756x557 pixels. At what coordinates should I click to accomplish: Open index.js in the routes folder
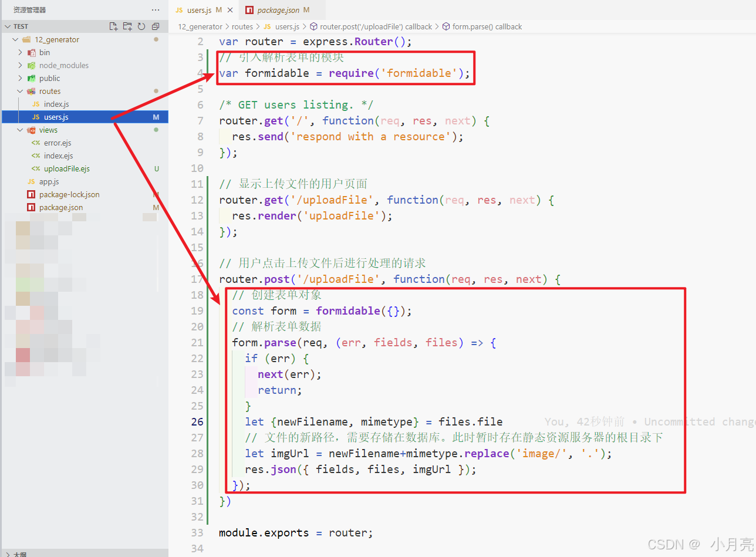tap(56, 104)
